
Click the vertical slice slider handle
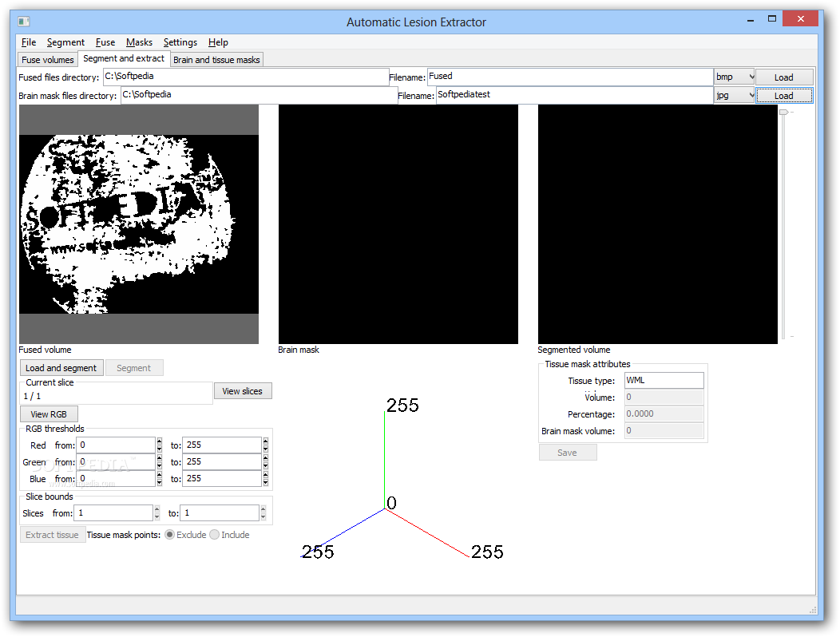[784, 112]
